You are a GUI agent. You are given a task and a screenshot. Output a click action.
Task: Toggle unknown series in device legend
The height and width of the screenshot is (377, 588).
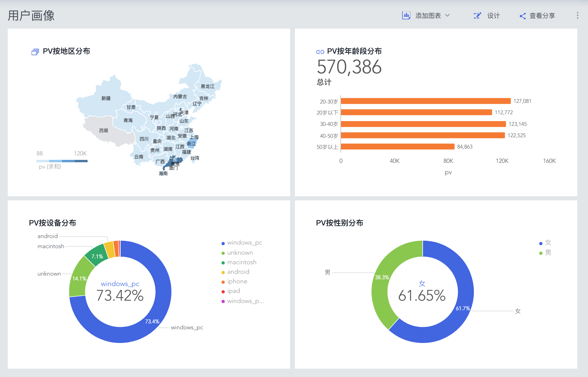[x=240, y=253]
